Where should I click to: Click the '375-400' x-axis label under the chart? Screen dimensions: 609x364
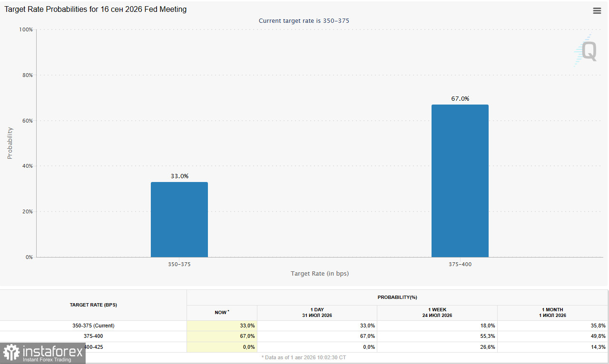[460, 264]
